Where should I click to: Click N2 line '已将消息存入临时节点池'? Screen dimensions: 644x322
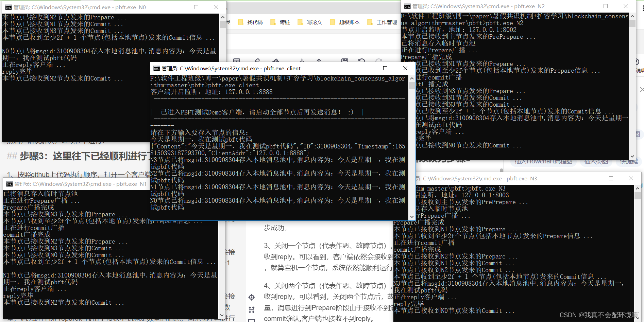pyautogui.click(x=438, y=43)
